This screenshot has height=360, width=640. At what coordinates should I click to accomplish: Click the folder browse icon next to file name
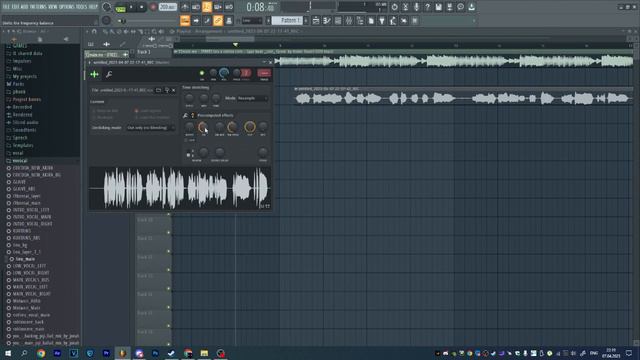pos(158,90)
